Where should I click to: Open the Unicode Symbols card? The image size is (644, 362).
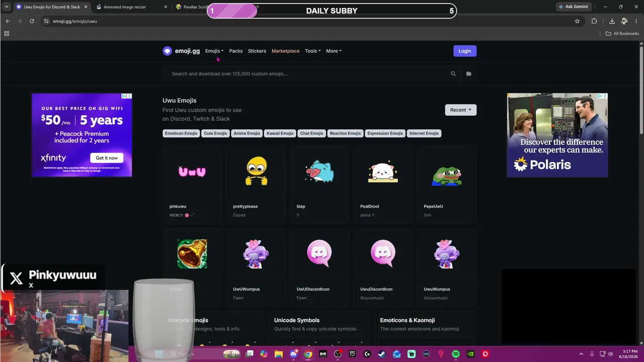point(319,329)
